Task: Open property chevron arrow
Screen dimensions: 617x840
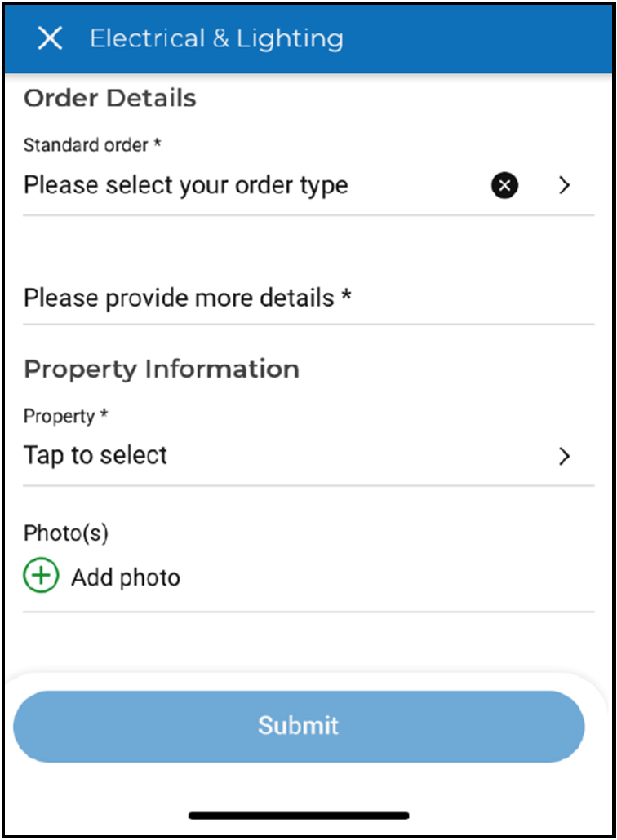Action: pyautogui.click(x=564, y=456)
